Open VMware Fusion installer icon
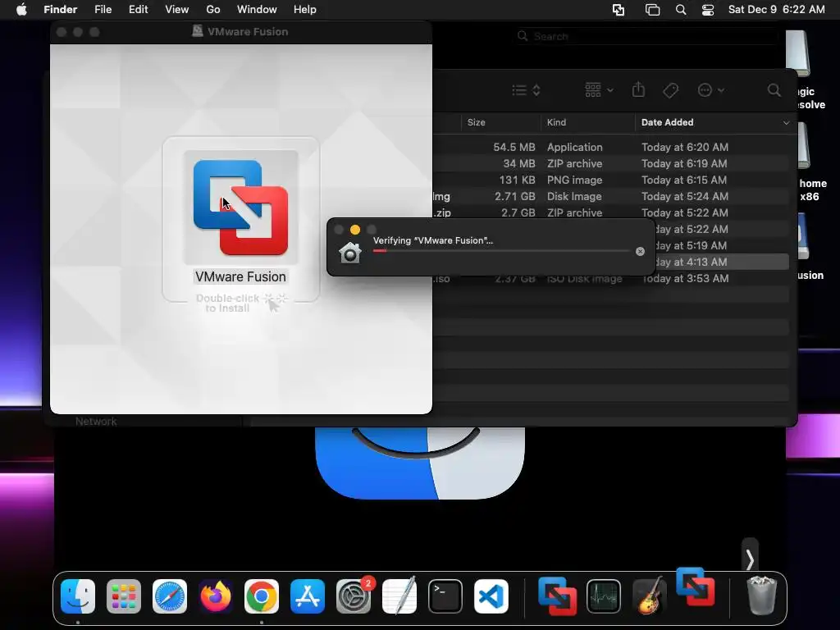Image resolution: width=840 pixels, height=630 pixels. pos(240,208)
